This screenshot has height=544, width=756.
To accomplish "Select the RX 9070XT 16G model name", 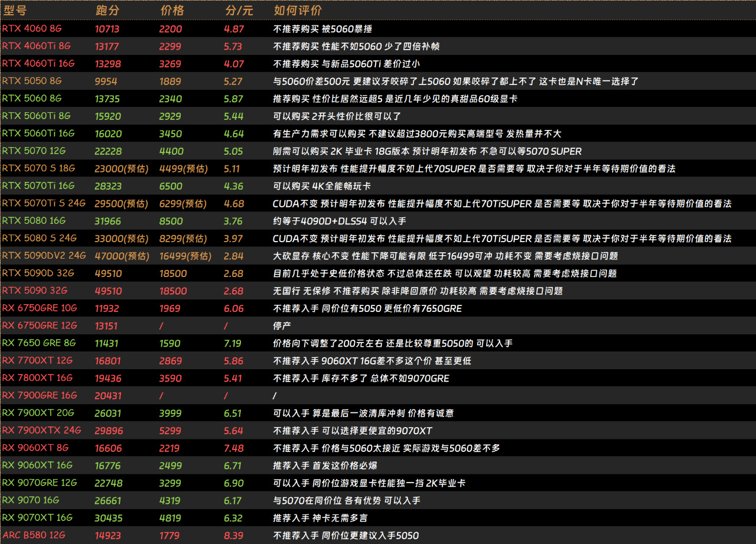I will (x=37, y=518).
